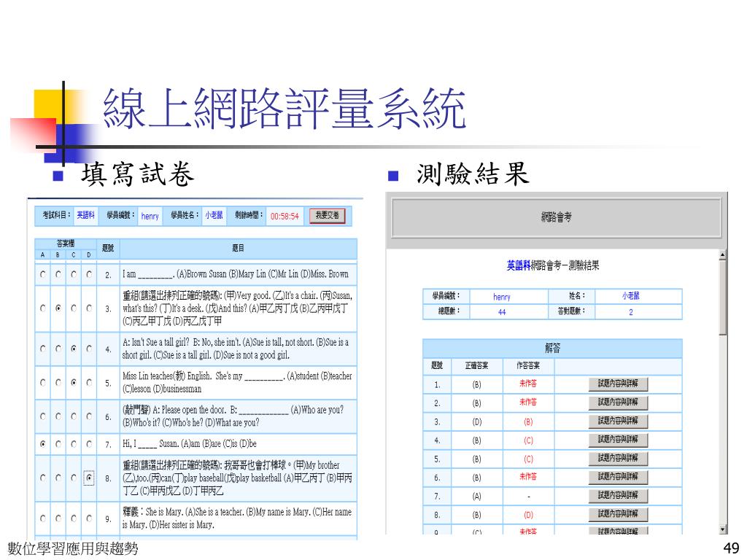747x560 pixels.
Task: Click the 解答 answers table header
Action: 553,348
